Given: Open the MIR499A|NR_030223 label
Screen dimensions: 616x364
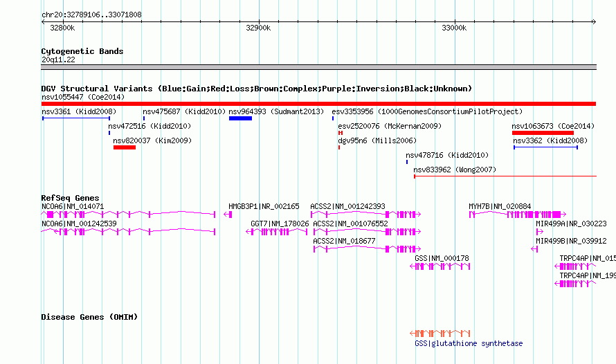Looking at the screenshot, I should [x=571, y=224].
